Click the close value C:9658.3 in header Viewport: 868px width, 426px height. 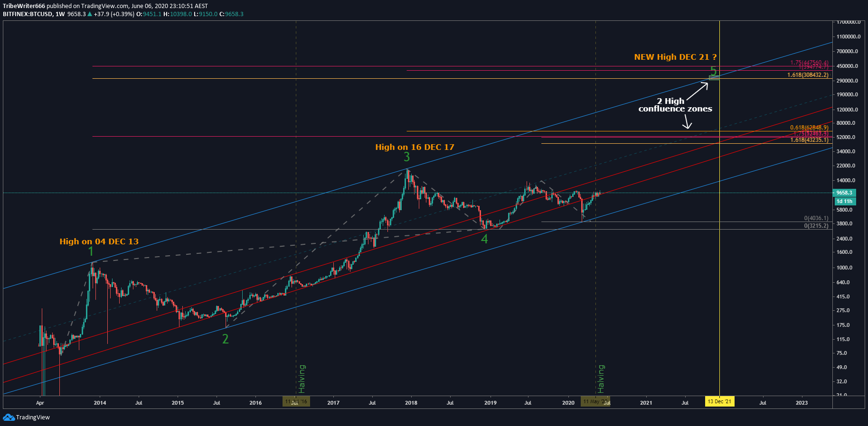[x=231, y=14]
